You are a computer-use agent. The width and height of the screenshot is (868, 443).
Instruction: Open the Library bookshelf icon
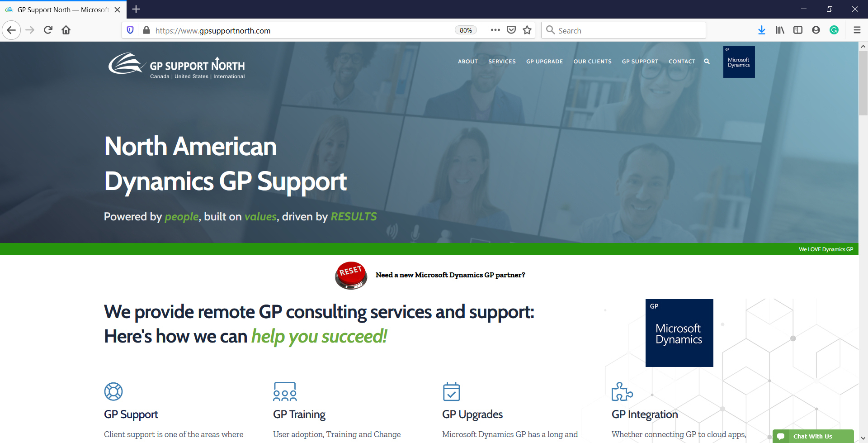coord(780,30)
